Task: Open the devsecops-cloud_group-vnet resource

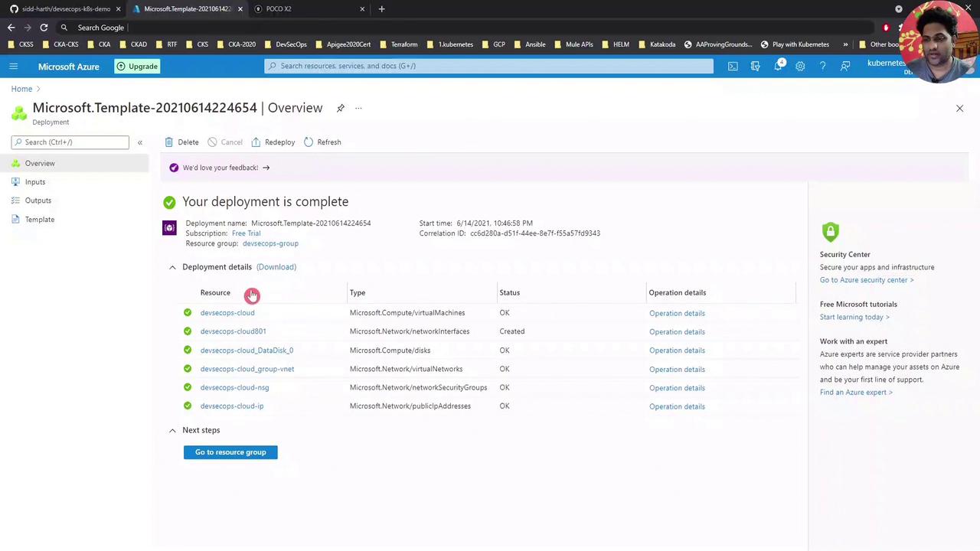Action: tap(247, 369)
